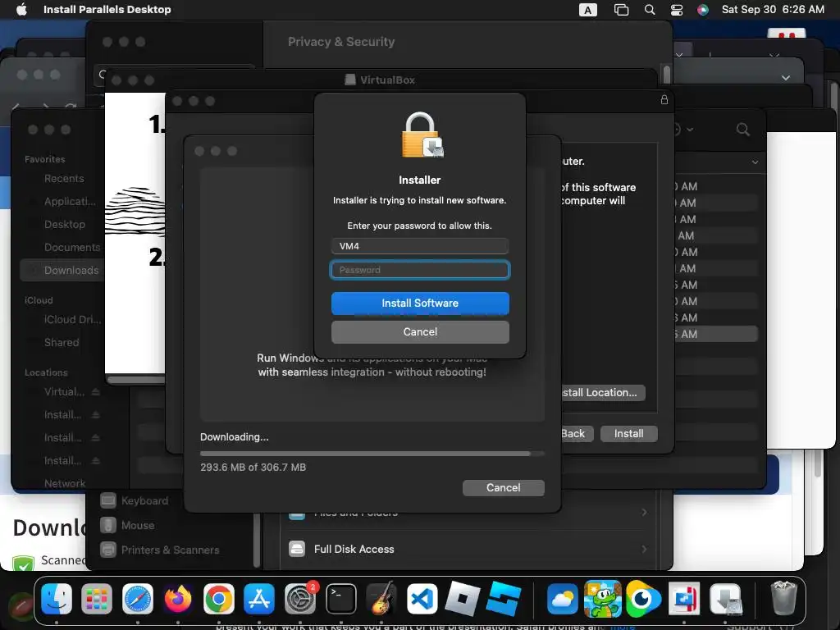Viewport: 840px width, 630px height.
Task: Open Safari from the Dock
Action: [138, 599]
